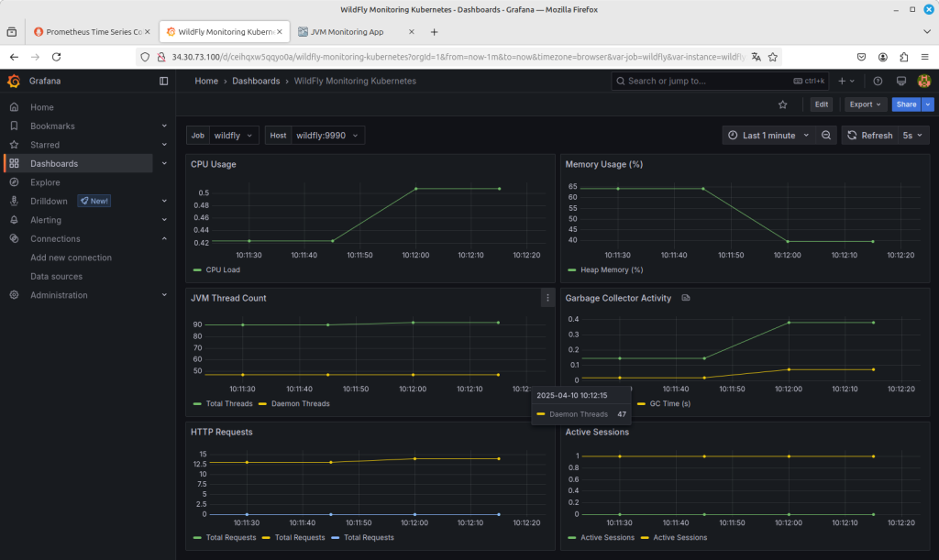Viewport: 939px width, 560px height.
Task: Click the CPU Usage panel title
Action: coord(213,164)
